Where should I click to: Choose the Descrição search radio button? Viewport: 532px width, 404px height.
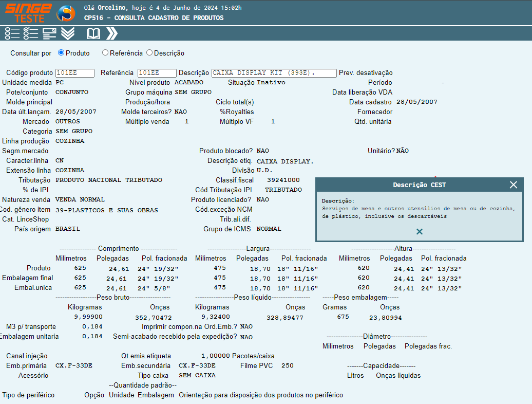click(149, 52)
